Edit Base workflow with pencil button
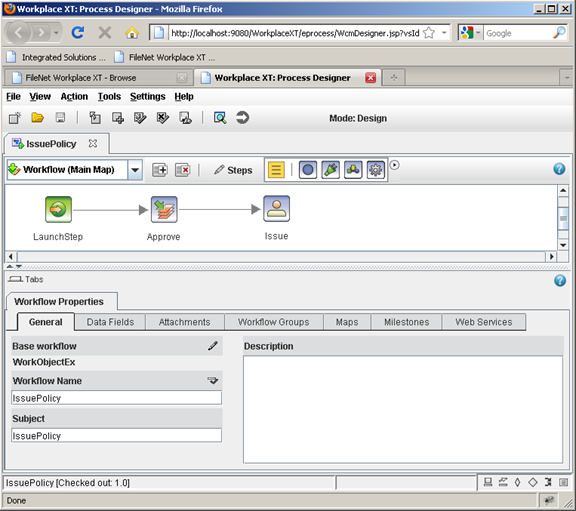The height and width of the screenshot is (511, 576). click(213, 346)
